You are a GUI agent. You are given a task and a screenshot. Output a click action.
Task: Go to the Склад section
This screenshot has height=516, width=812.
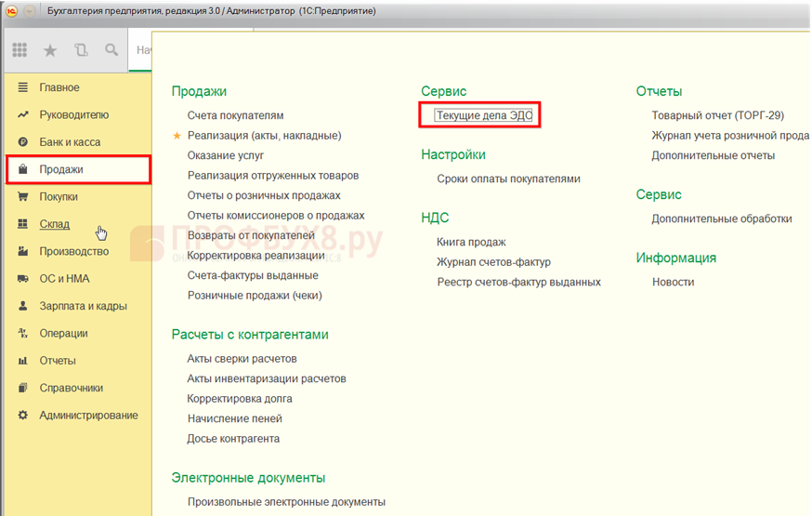54,224
